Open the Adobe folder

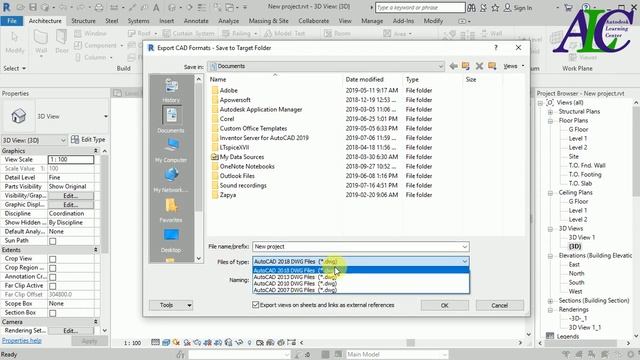228,90
